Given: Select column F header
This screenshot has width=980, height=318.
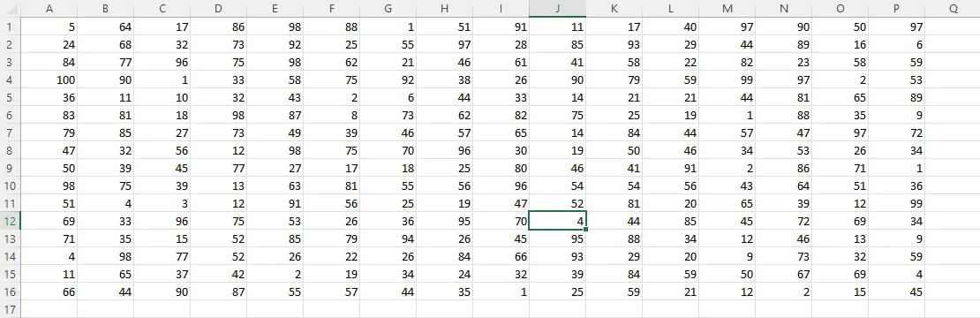Looking at the screenshot, I should tap(331, 9).
